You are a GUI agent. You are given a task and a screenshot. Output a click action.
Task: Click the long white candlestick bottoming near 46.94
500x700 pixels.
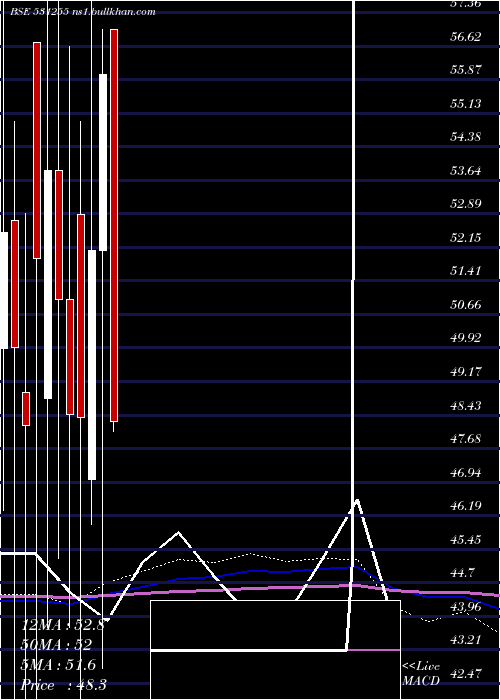pyautogui.click(x=92, y=365)
